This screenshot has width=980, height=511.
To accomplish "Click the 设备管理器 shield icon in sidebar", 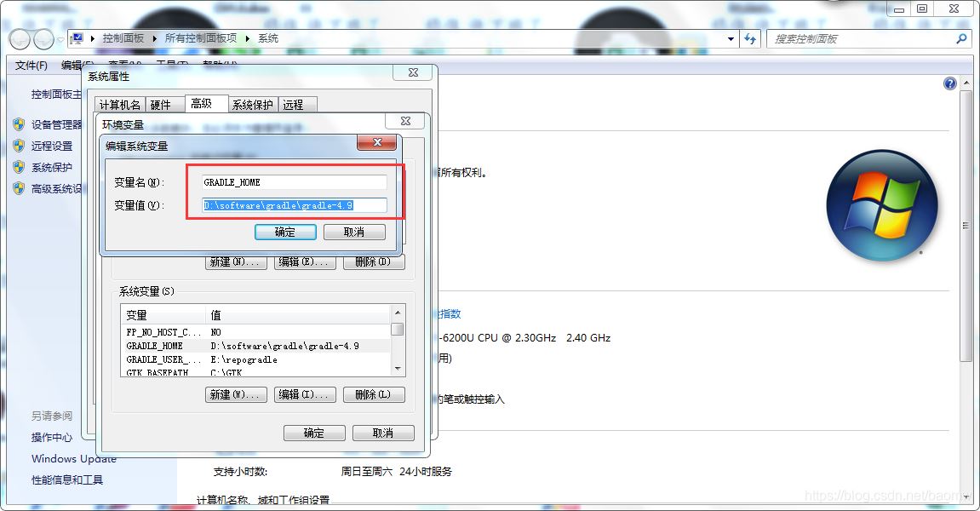I will [x=19, y=123].
